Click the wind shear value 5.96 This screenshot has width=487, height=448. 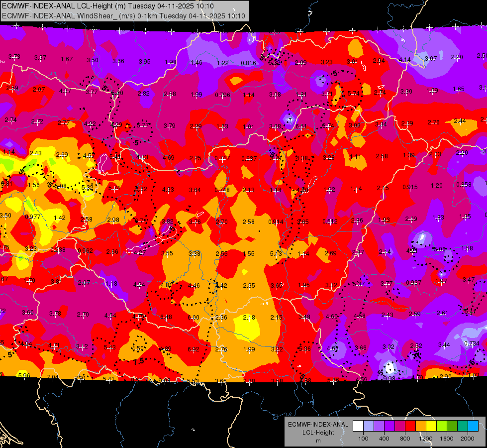(24, 375)
